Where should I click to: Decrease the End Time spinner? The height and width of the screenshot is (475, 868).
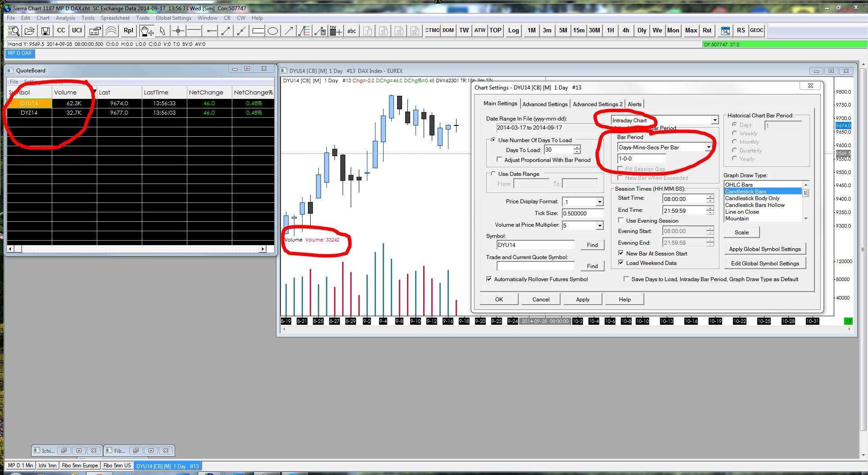point(710,213)
